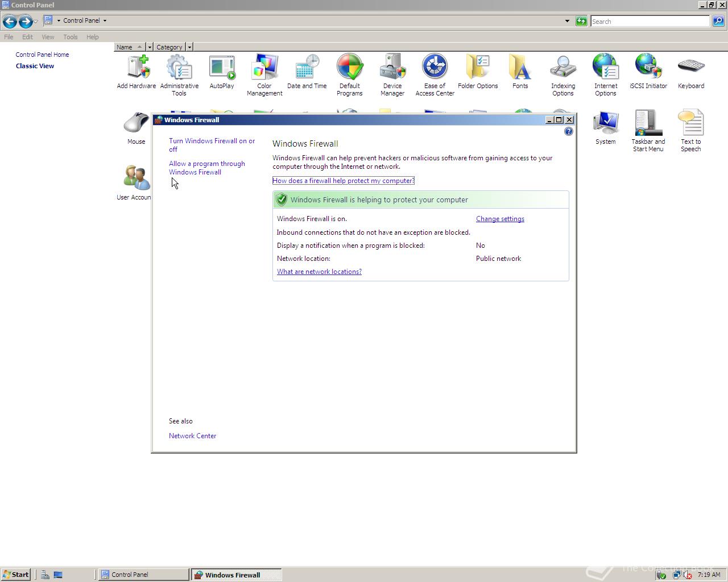Open Color Management
The image size is (728, 582).
pos(264,75)
